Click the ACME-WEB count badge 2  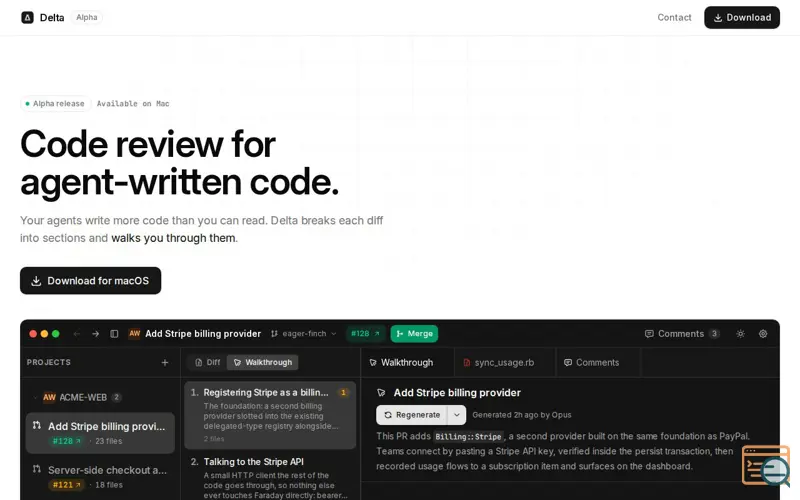(x=116, y=397)
